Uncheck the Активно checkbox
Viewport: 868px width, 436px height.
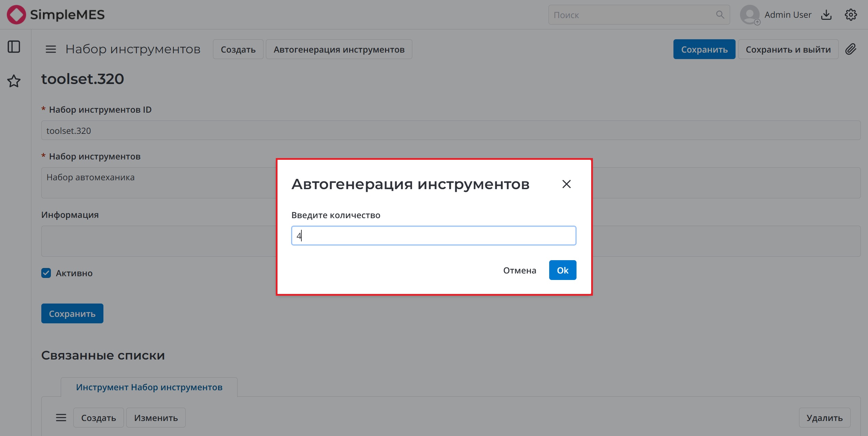pos(46,273)
